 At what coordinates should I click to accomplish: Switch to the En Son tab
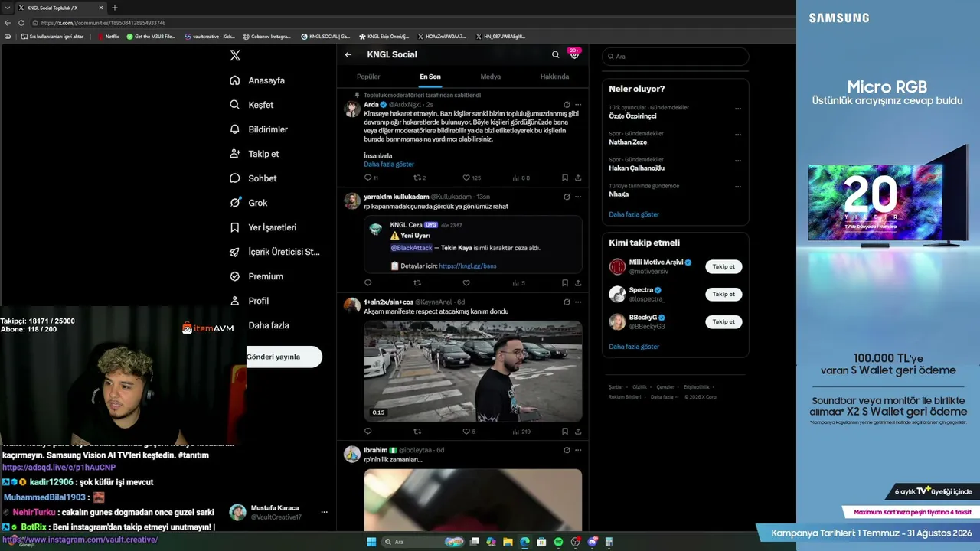pyautogui.click(x=430, y=77)
